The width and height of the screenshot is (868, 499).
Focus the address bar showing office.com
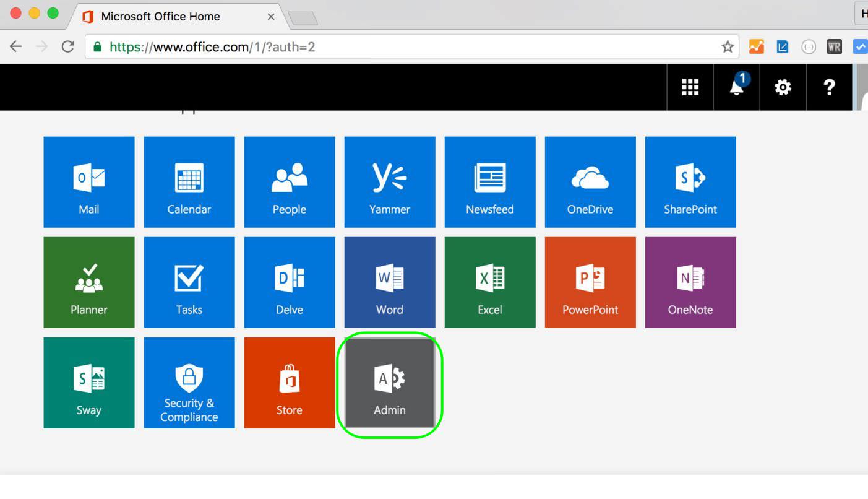coord(411,46)
